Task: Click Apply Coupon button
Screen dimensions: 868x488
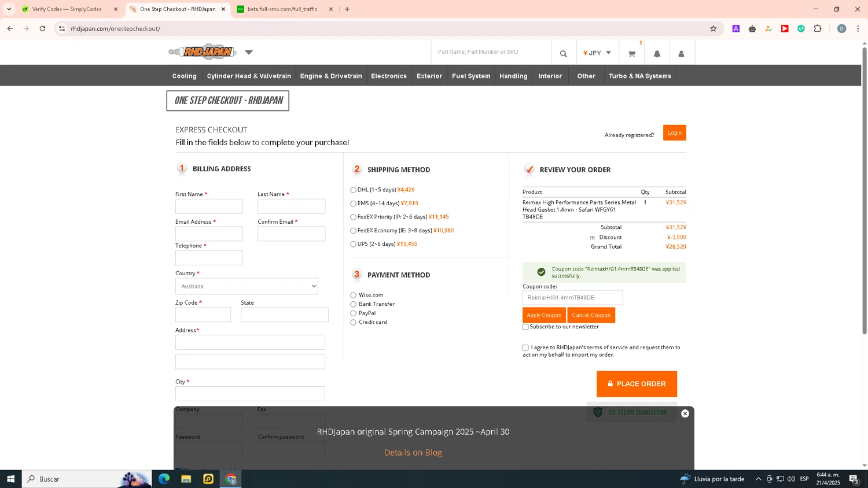Action: coord(544,315)
